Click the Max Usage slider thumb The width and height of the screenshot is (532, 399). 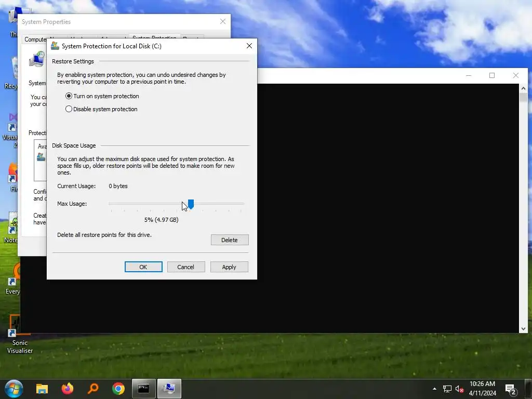click(191, 204)
